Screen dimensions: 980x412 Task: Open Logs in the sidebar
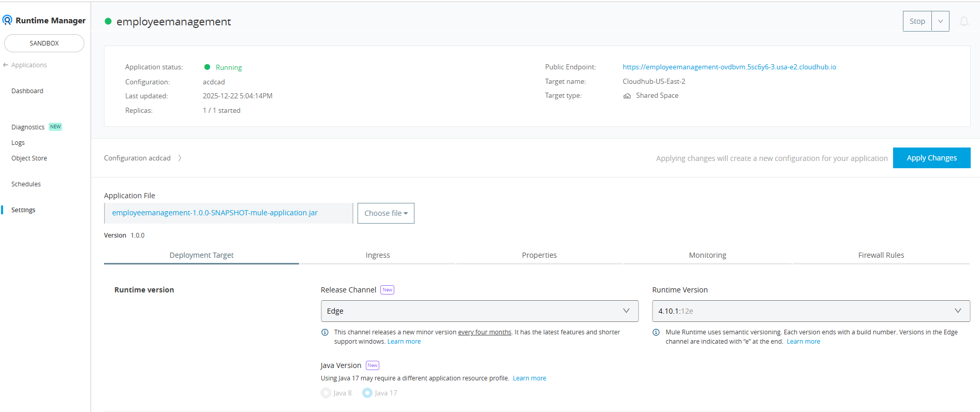click(x=18, y=143)
